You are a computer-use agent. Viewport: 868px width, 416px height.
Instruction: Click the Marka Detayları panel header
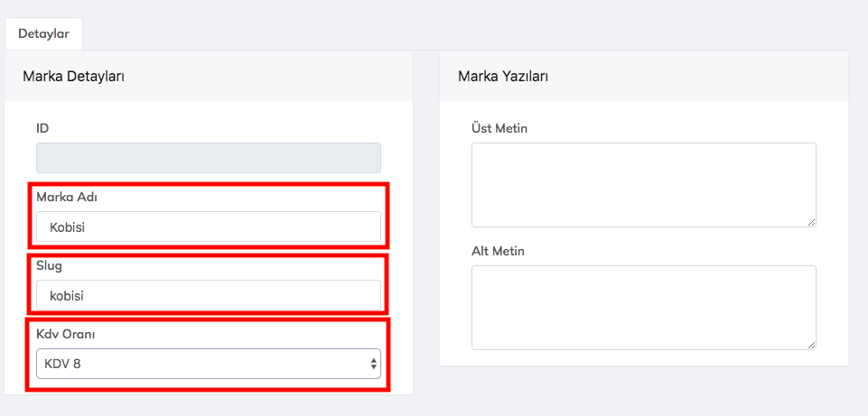click(73, 77)
